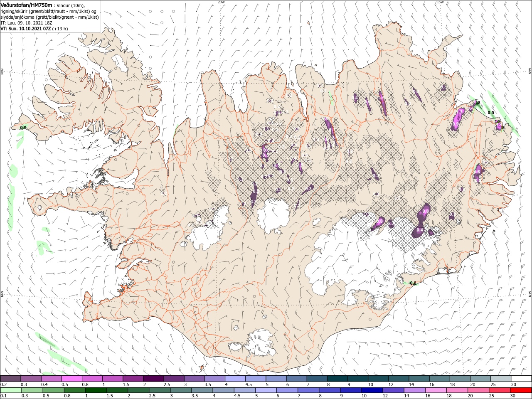Select the 'IT: Lau. 09. 10. 2021 18Z' line

point(26,23)
